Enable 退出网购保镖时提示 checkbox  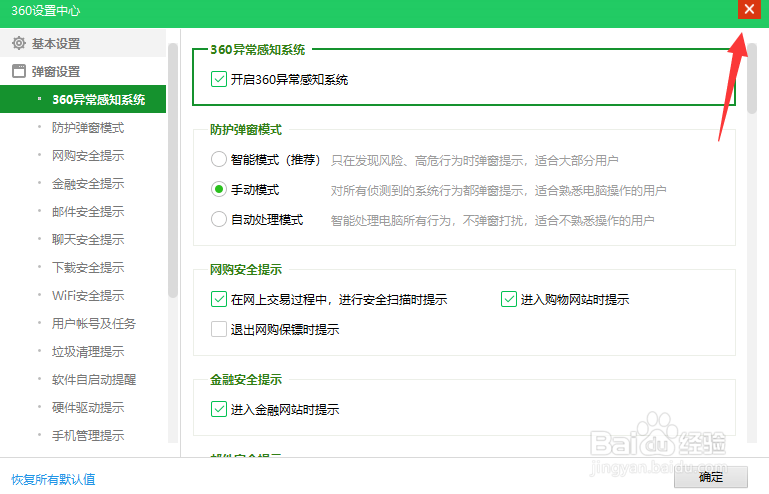click(219, 329)
